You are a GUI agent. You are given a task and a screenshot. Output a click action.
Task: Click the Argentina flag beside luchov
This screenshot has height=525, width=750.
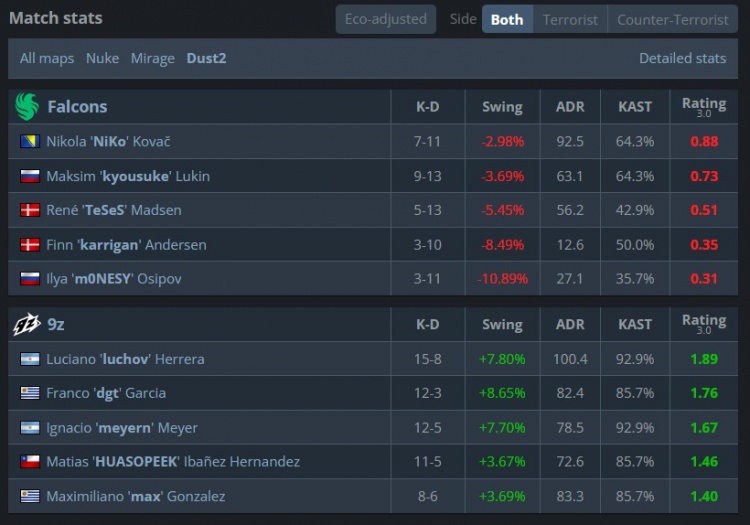30,359
